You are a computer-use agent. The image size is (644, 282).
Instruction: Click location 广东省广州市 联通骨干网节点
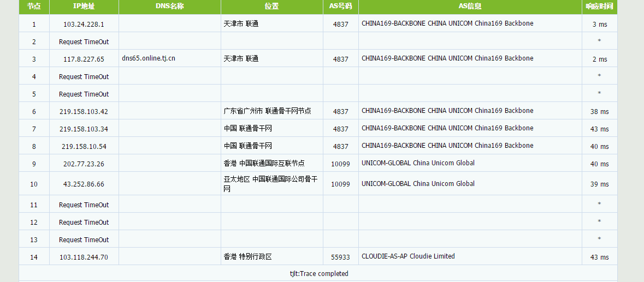[267, 111]
